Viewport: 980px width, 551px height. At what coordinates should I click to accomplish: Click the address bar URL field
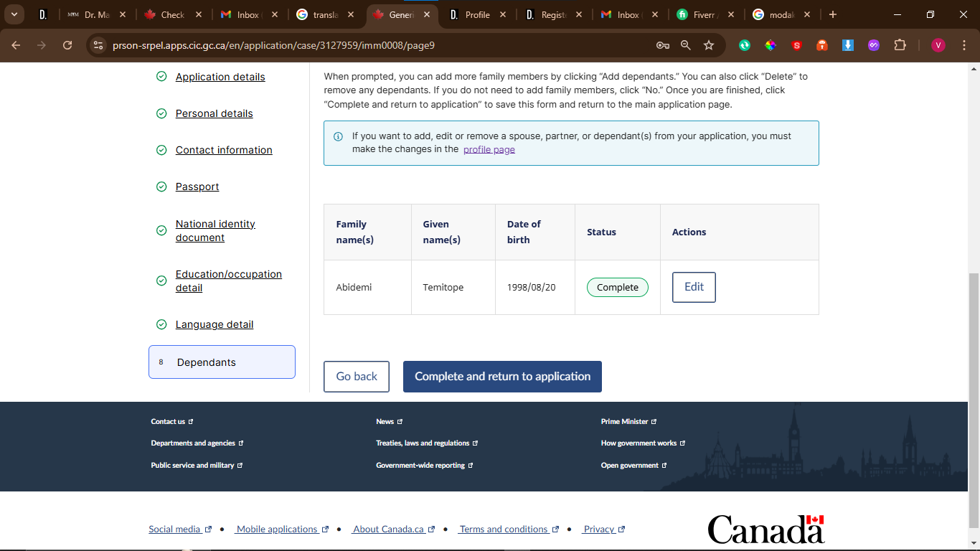click(x=380, y=45)
